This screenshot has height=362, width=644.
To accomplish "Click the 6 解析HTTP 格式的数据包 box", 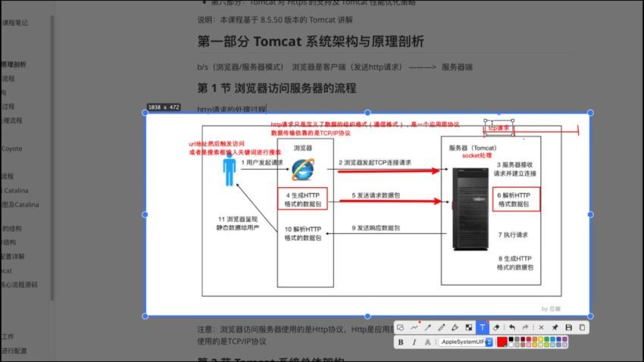I will pyautogui.click(x=516, y=199).
